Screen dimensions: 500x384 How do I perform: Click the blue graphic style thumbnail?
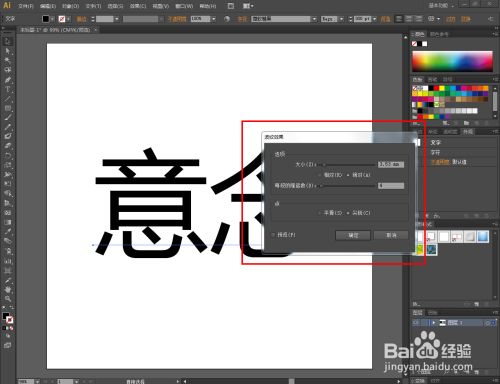(483, 237)
